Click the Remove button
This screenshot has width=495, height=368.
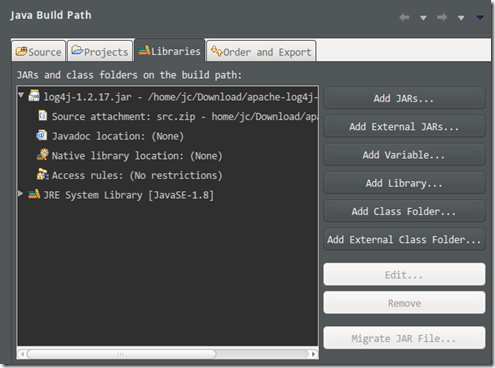(x=404, y=303)
